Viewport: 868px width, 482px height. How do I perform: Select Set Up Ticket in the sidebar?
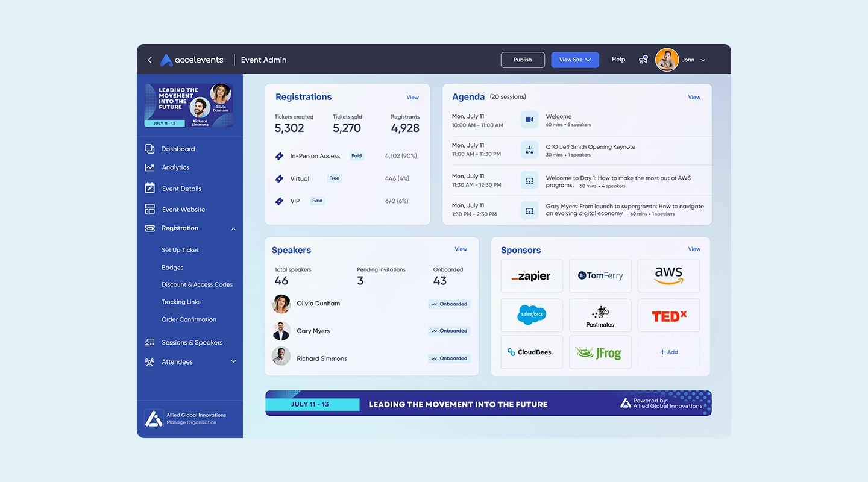[181, 249]
